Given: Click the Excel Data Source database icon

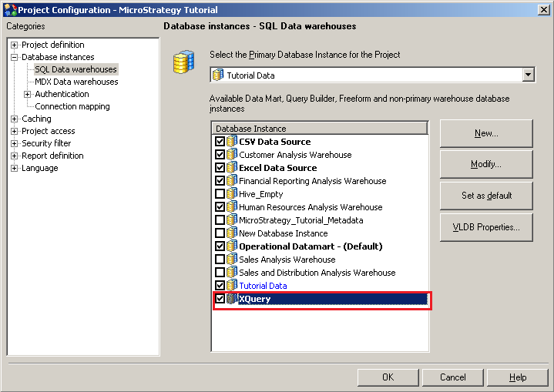Looking at the screenshot, I should pyautogui.click(x=232, y=167).
